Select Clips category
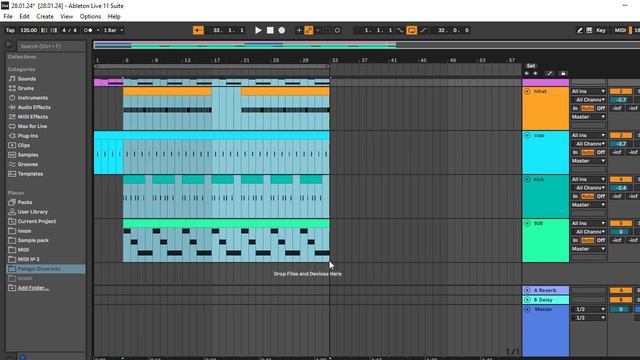The image size is (640, 360). [23, 145]
